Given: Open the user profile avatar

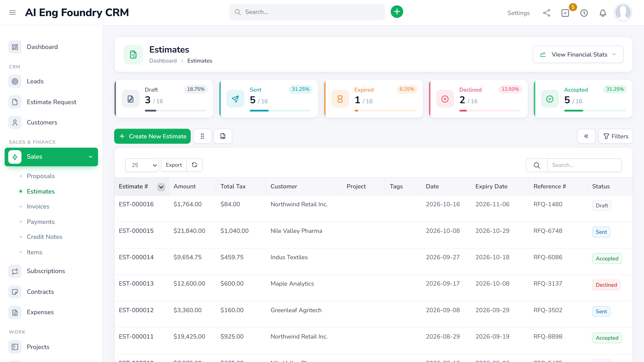Looking at the screenshot, I should 623,12.
